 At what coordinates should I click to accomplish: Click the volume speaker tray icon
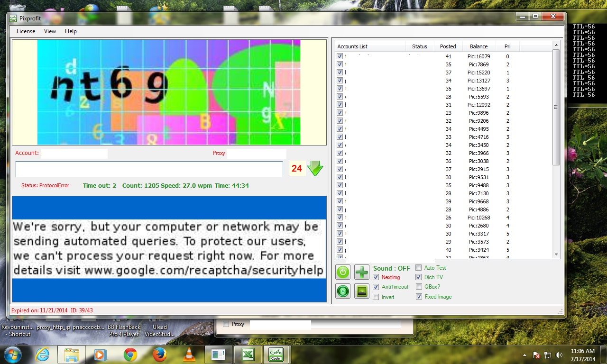pyautogui.click(x=559, y=355)
